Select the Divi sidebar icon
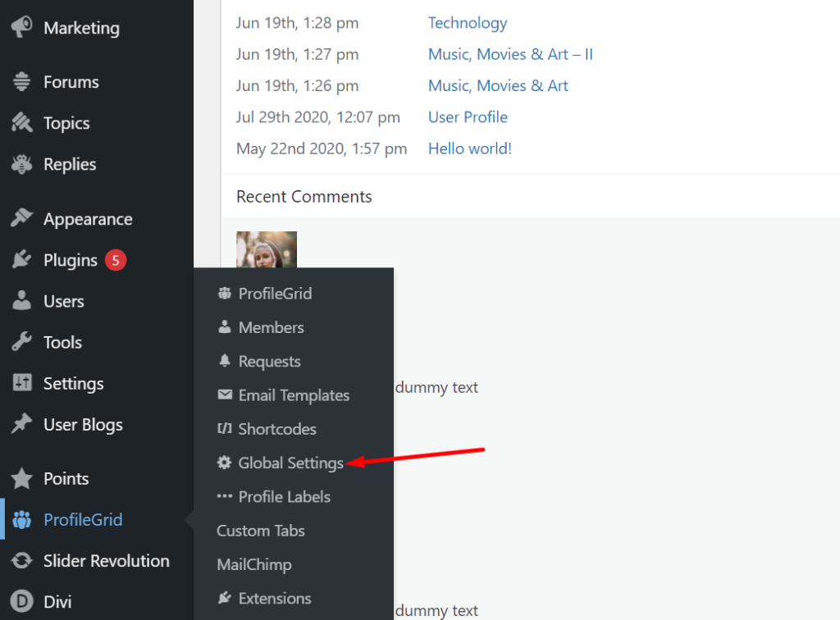The height and width of the screenshot is (620, 840). click(23, 601)
